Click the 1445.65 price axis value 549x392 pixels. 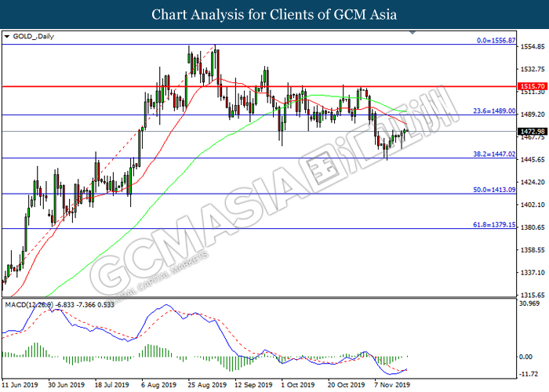(533, 160)
